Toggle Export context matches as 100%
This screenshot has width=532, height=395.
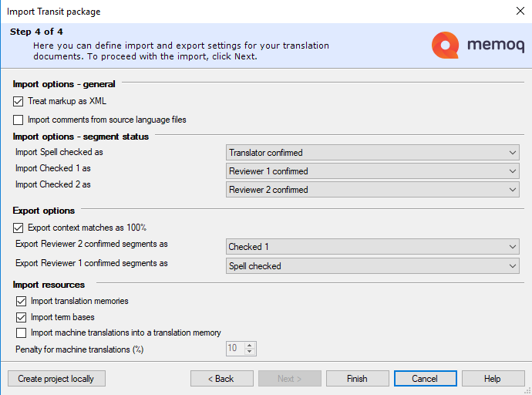[x=19, y=228]
